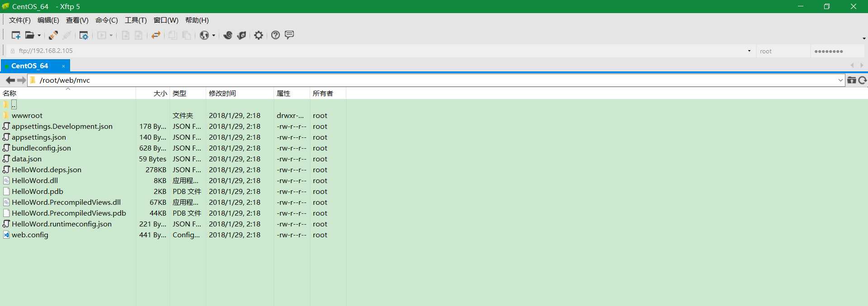This screenshot has width=868, height=306.
Task: Open the sessions folder icon
Action: click(x=29, y=35)
